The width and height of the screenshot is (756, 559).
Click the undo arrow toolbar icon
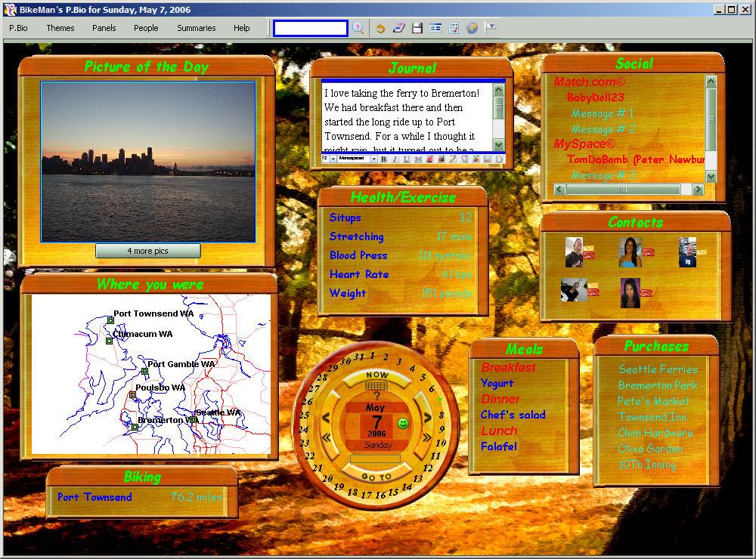[x=380, y=28]
